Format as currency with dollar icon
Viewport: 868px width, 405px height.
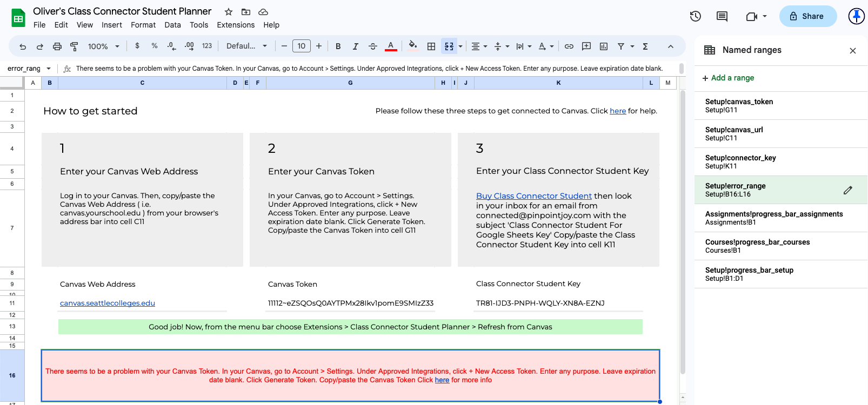[x=137, y=46]
